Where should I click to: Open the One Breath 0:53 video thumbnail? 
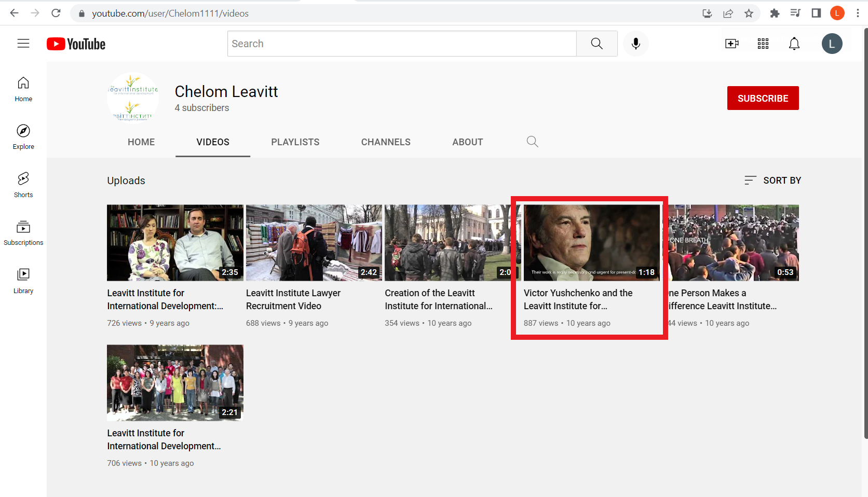pyautogui.click(x=734, y=243)
